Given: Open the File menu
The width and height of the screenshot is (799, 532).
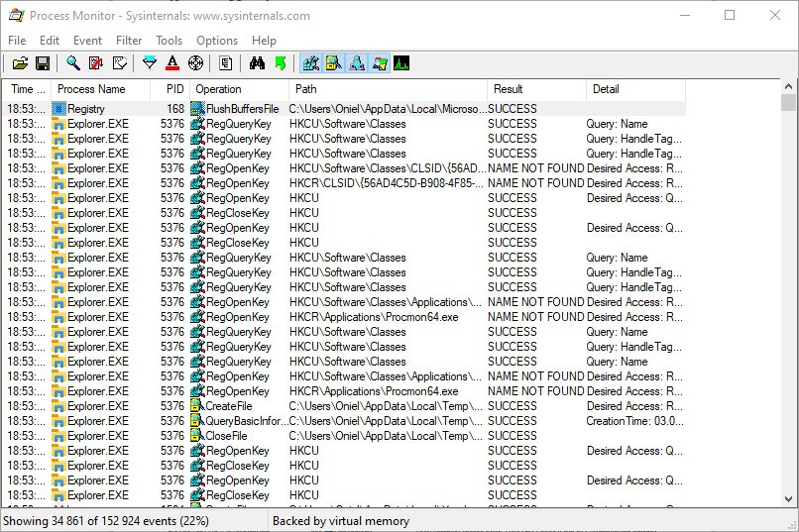Looking at the screenshot, I should [17, 41].
